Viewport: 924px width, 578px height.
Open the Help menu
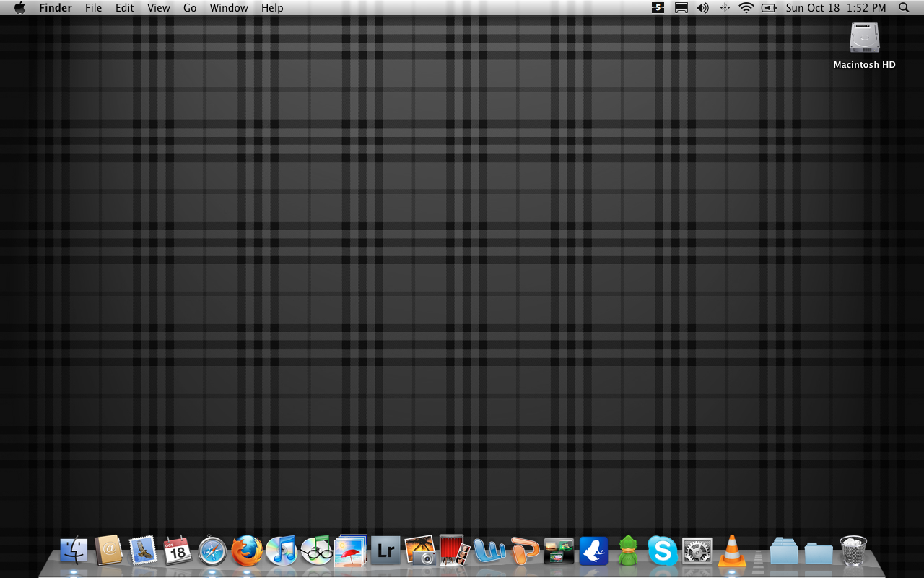(272, 8)
